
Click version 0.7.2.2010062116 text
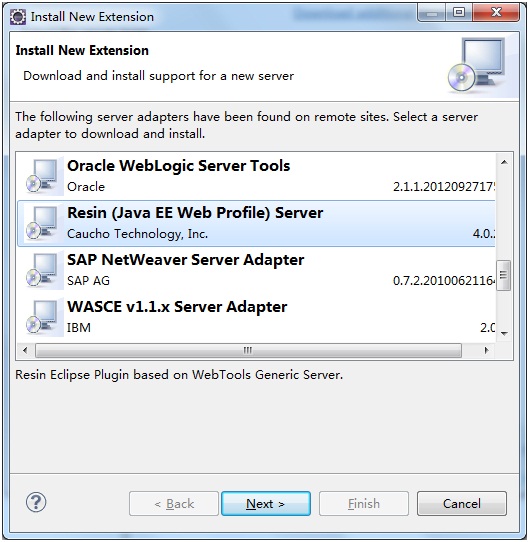point(444,281)
